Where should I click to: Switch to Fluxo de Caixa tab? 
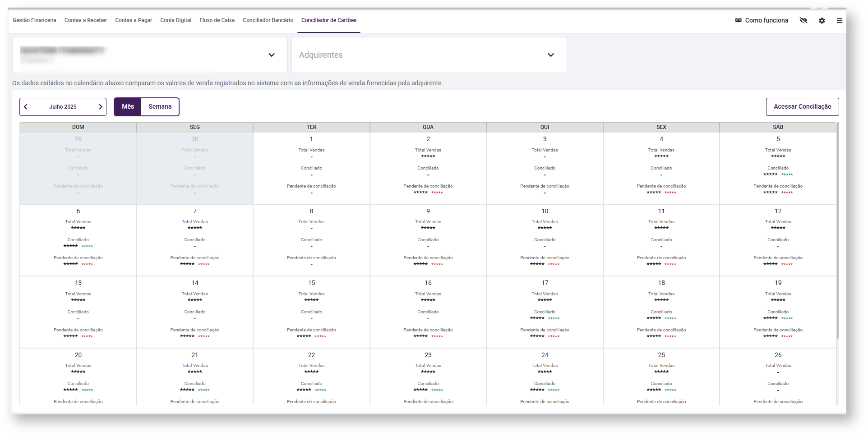[x=217, y=20]
